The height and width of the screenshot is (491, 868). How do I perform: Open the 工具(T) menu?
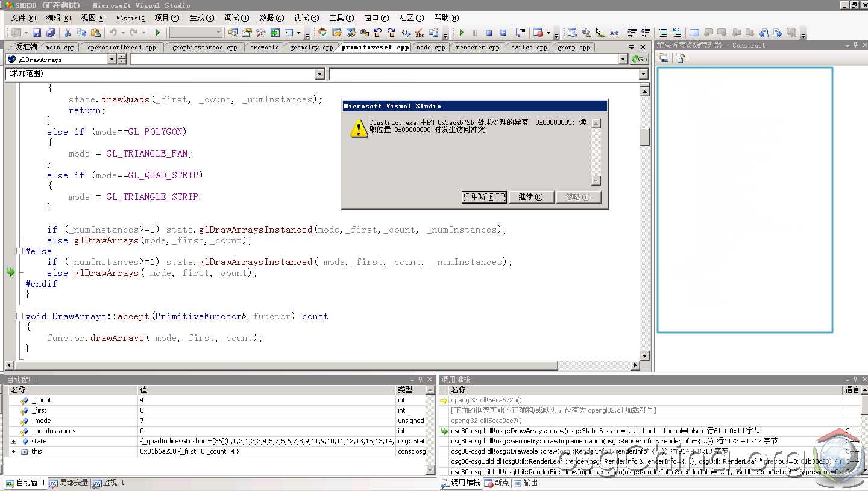point(342,18)
